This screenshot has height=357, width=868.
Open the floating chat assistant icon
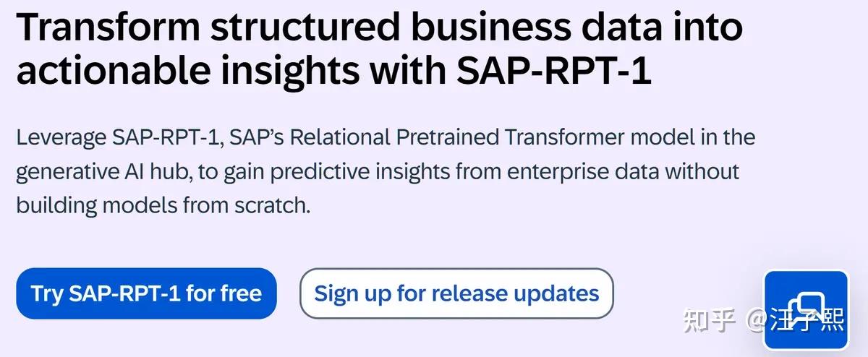coord(805,309)
